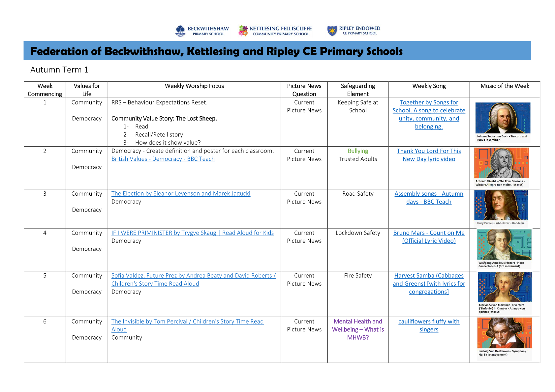555x392 pixels.
Task: Play Thank You Lord For This link
Action: (429, 151)
